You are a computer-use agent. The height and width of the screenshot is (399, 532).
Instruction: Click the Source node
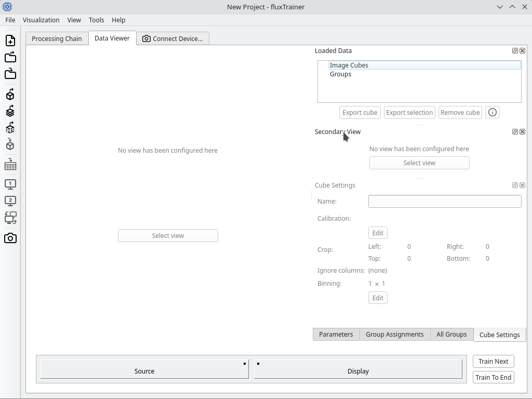point(144,369)
